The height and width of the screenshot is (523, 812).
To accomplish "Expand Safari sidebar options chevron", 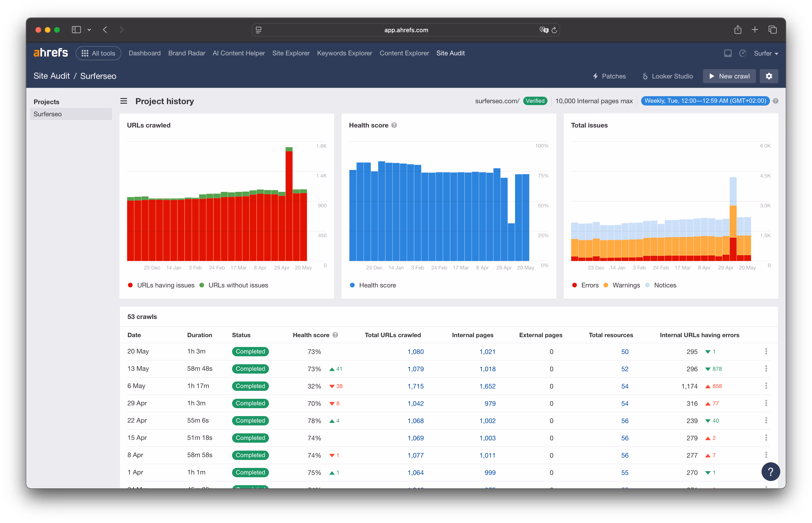I will click(89, 30).
